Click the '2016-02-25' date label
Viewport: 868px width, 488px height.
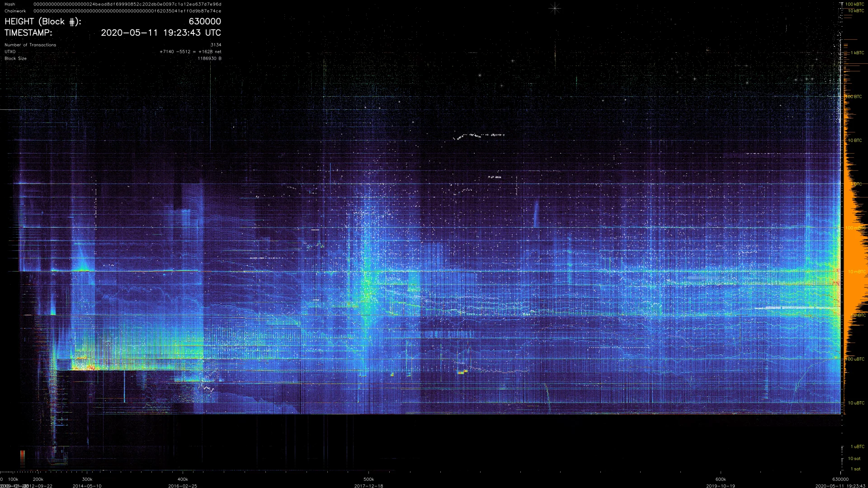coord(183,486)
